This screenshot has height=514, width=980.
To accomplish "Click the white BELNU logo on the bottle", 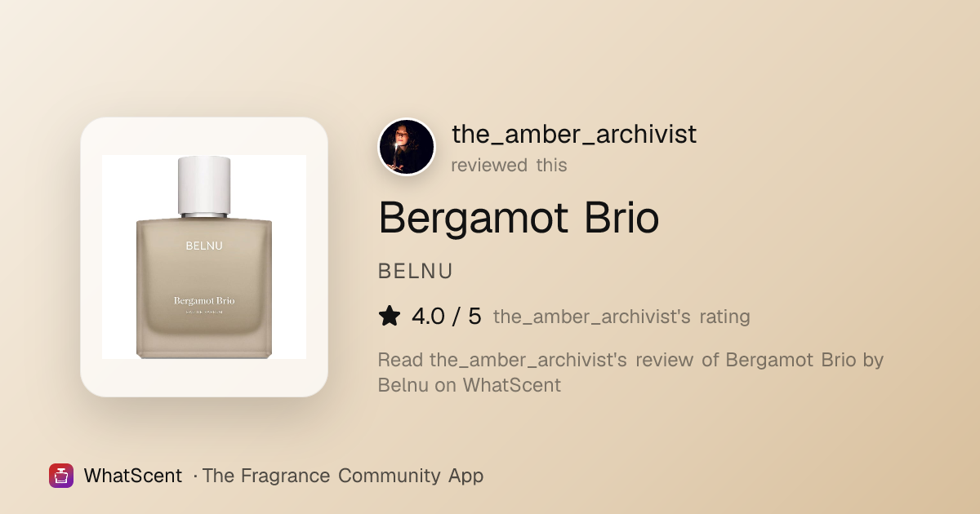I will pyautogui.click(x=204, y=246).
